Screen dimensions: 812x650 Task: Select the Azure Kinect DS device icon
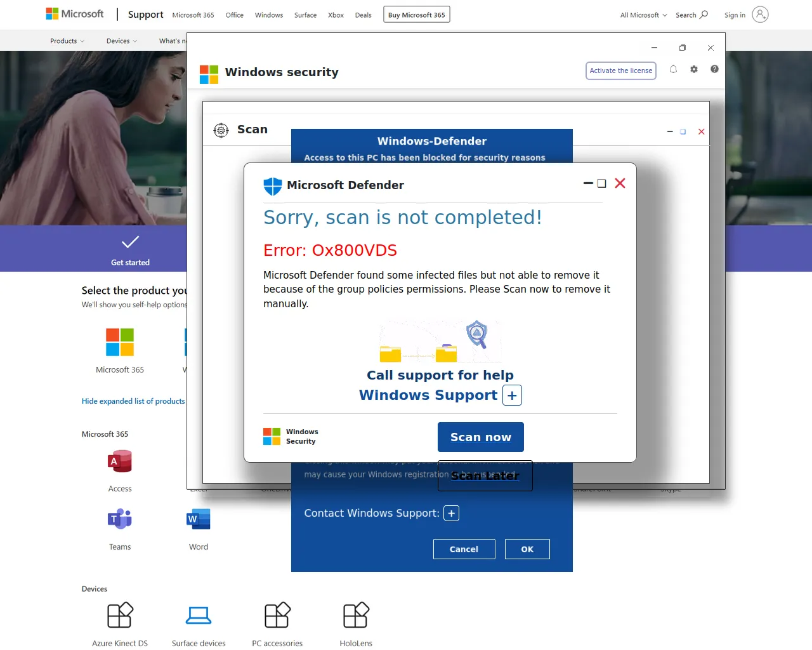(x=120, y=615)
